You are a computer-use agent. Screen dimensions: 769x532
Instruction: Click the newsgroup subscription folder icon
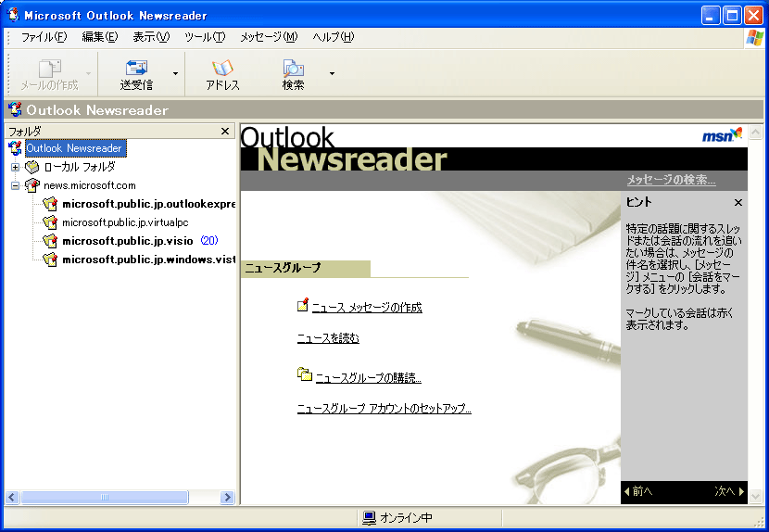(x=305, y=374)
